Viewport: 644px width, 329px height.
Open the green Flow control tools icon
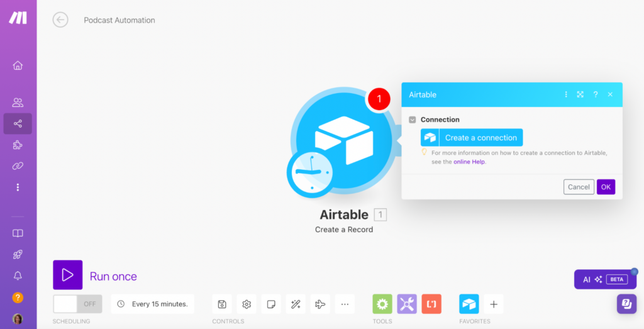pyautogui.click(x=382, y=304)
